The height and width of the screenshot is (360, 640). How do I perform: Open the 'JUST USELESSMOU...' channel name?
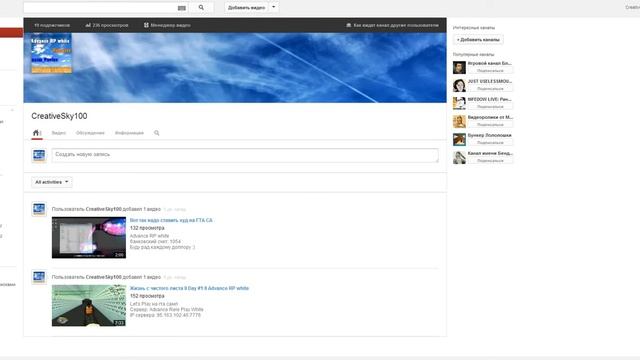490,82
